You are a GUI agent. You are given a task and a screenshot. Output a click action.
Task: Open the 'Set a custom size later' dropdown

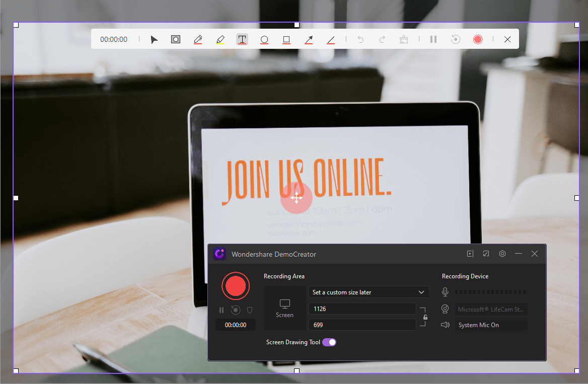(x=369, y=292)
